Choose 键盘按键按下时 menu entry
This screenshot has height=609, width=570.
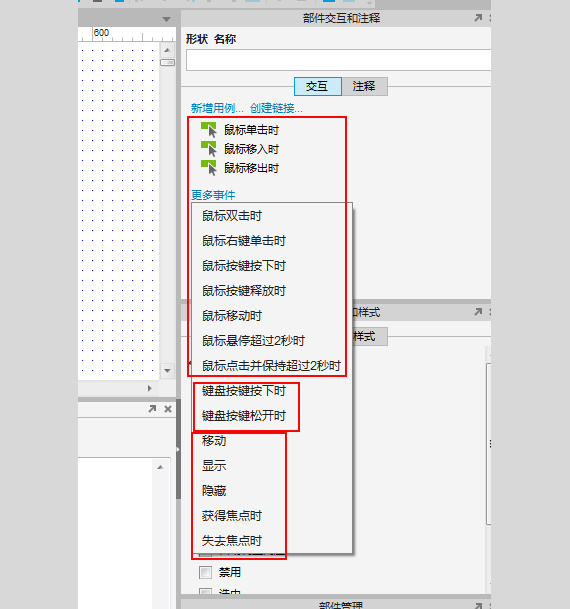pos(244,391)
